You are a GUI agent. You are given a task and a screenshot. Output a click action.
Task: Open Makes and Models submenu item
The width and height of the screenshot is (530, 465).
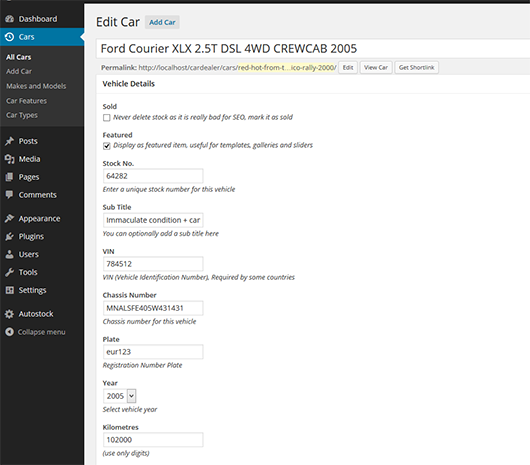coord(36,86)
